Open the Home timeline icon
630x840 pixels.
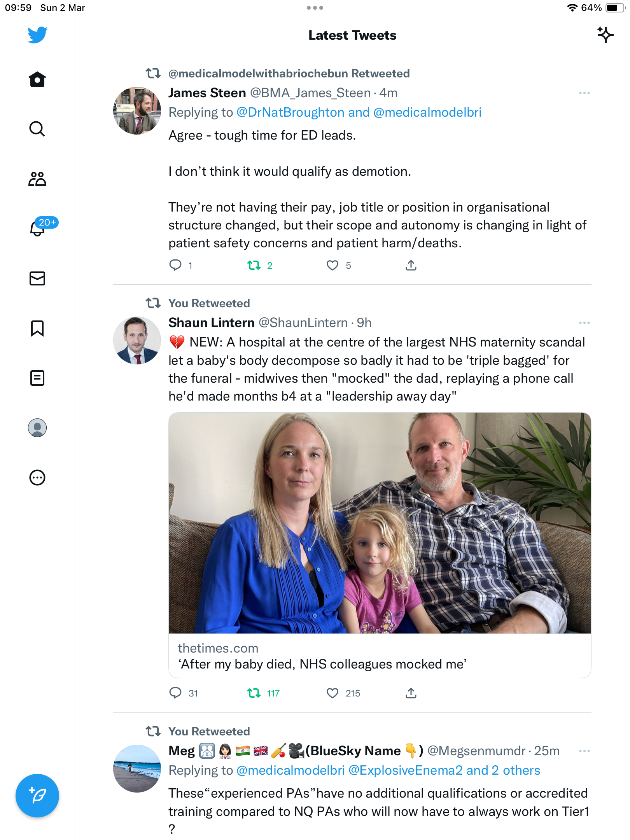pyautogui.click(x=37, y=79)
